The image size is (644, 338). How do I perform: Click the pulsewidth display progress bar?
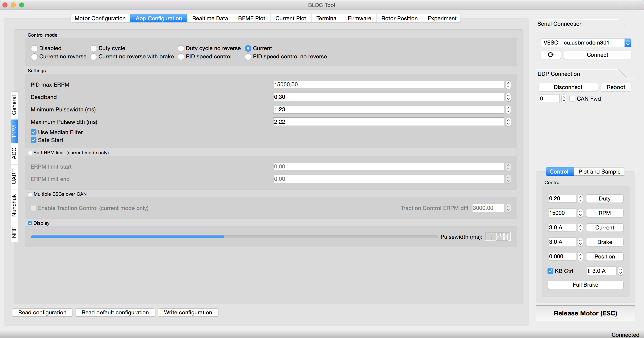coord(234,237)
